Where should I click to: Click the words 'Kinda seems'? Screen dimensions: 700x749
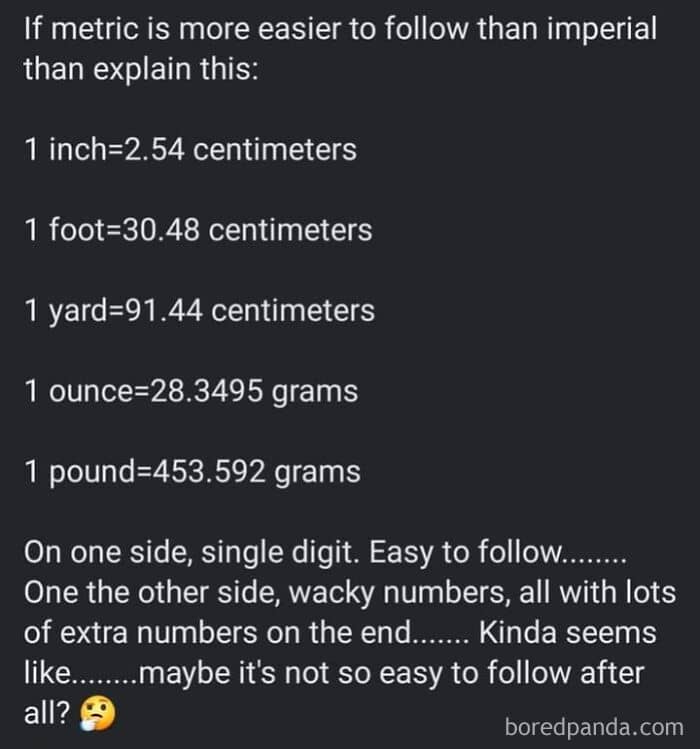(x=567, y=632)
